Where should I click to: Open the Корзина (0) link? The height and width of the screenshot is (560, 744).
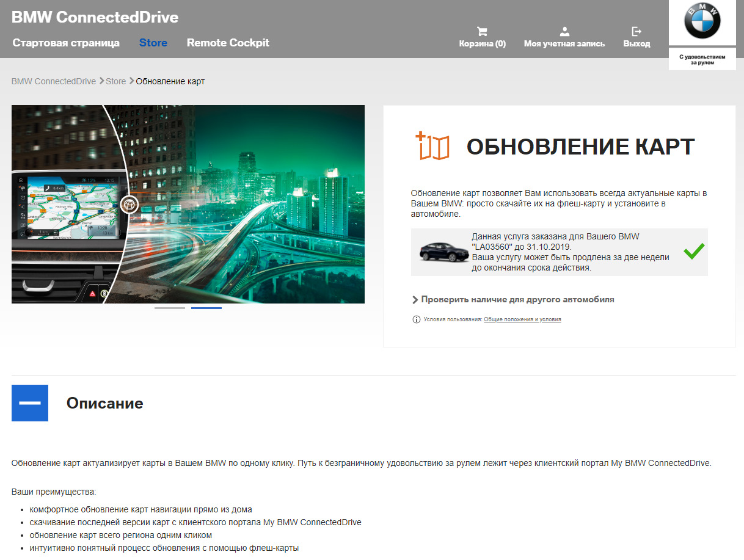pyautogui.click(x=483, y=44)
